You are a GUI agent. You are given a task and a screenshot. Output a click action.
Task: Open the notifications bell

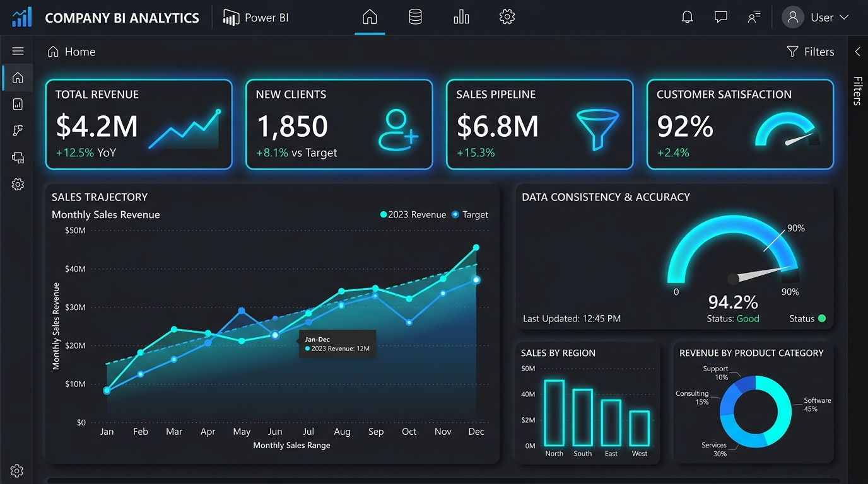coord(688,17)
